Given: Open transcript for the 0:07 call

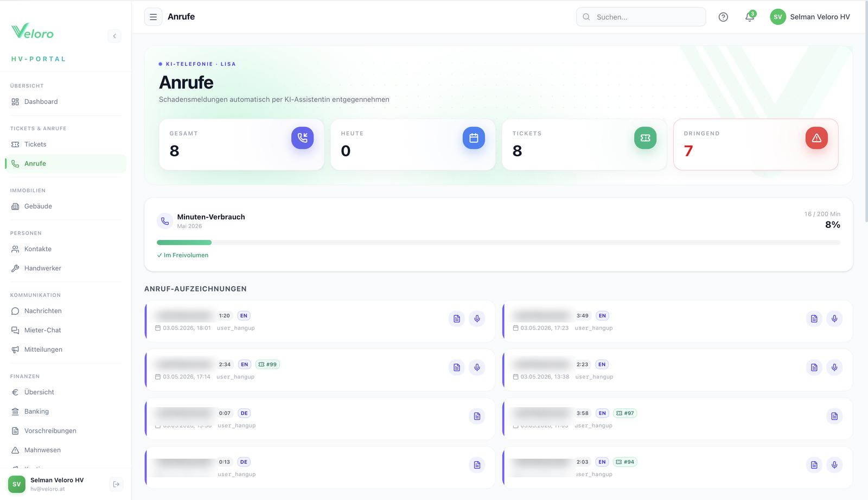Looking at the screenshot, I should pos(477,416).
